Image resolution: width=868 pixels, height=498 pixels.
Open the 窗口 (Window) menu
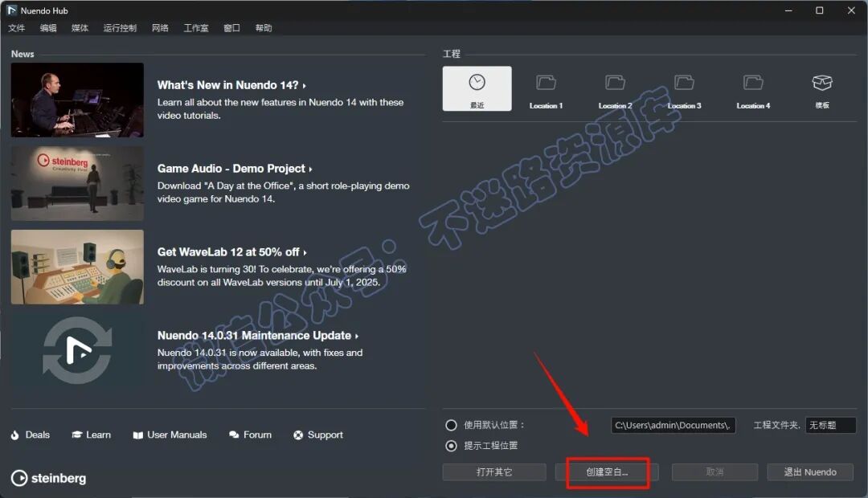(x=232, y=28)
